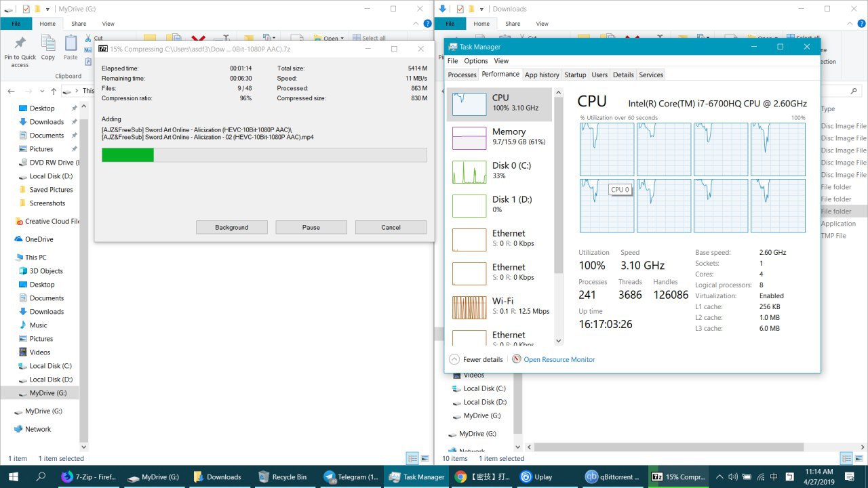The height and width of the screenshot is (488, 868).
Task: Open DVD RW Drive in navigation pane
Action: click(x=49, y=163)
